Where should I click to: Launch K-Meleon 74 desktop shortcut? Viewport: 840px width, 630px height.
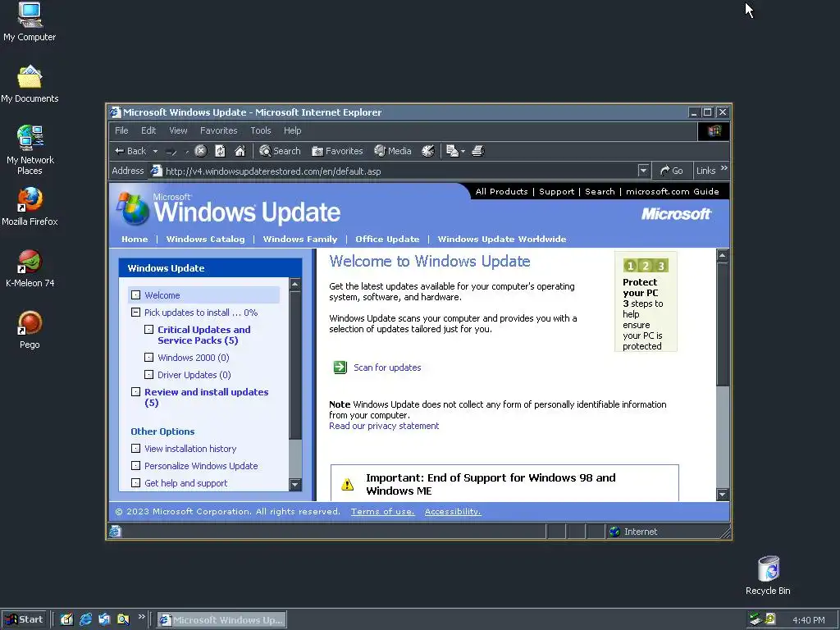coord(30,268)
